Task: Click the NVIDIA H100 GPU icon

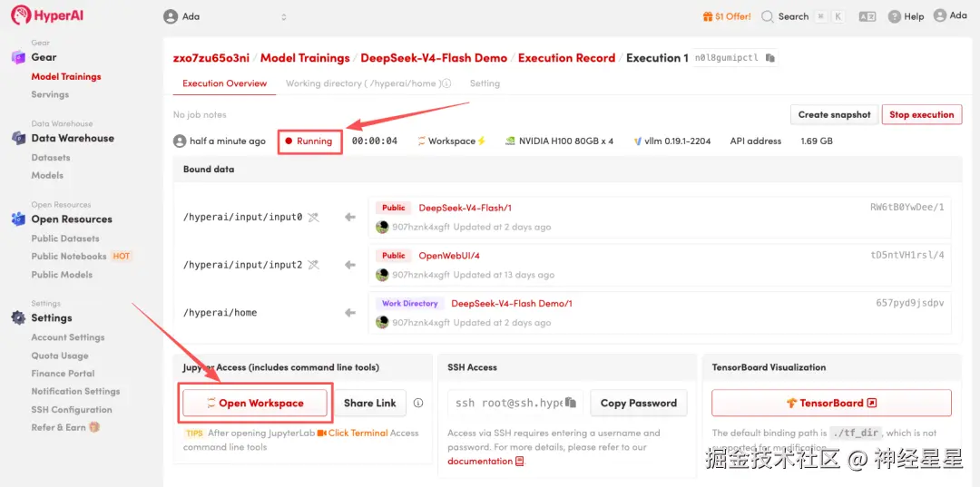Action: 510,141
